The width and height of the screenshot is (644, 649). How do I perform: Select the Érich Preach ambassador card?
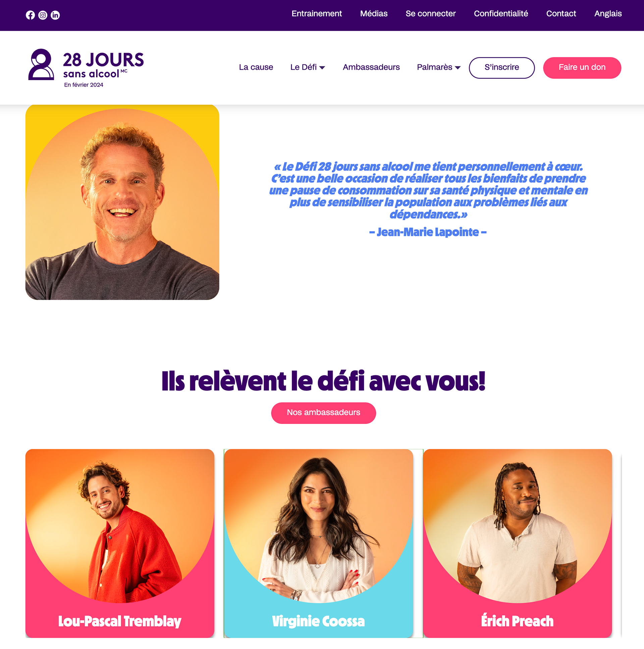coord(517,543)
